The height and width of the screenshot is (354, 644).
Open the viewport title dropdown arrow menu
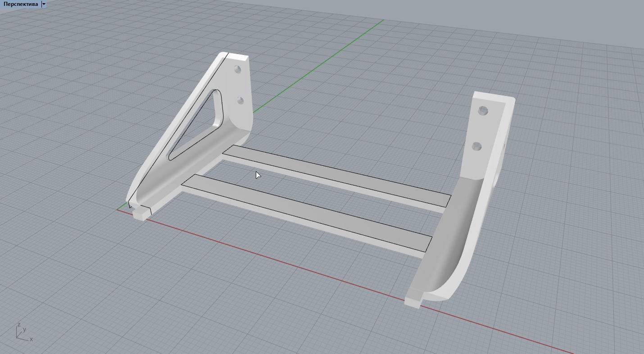point(44,4)
